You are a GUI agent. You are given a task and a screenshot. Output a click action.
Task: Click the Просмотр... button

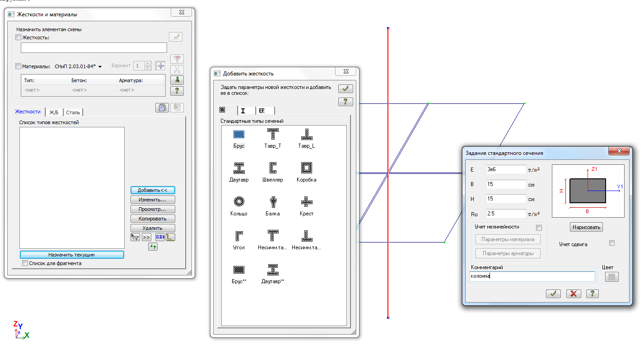coord(153,209)
